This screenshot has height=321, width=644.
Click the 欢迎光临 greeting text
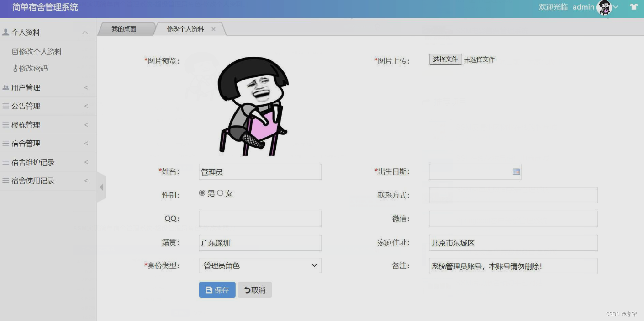553,7
